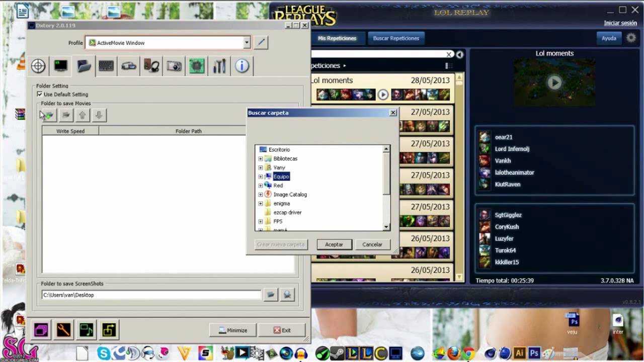
Task: Open the Dxtory advanced chip tab
Action: [x=197, y=66]
